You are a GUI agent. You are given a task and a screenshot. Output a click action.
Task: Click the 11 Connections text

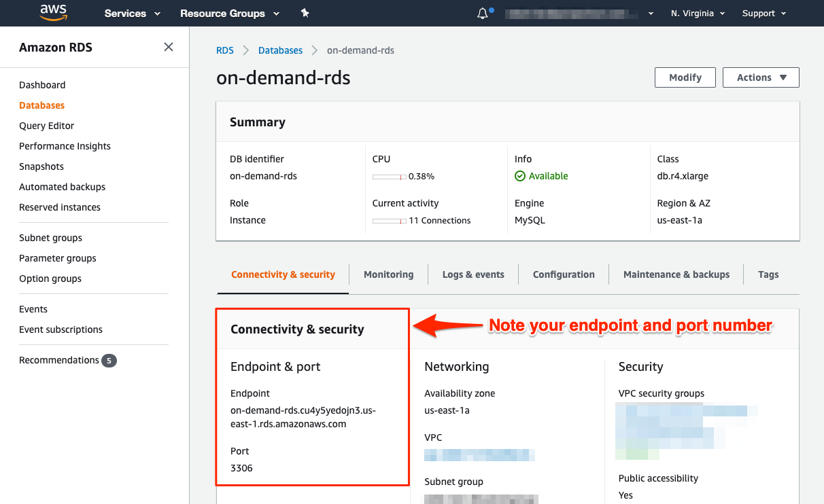440,220
